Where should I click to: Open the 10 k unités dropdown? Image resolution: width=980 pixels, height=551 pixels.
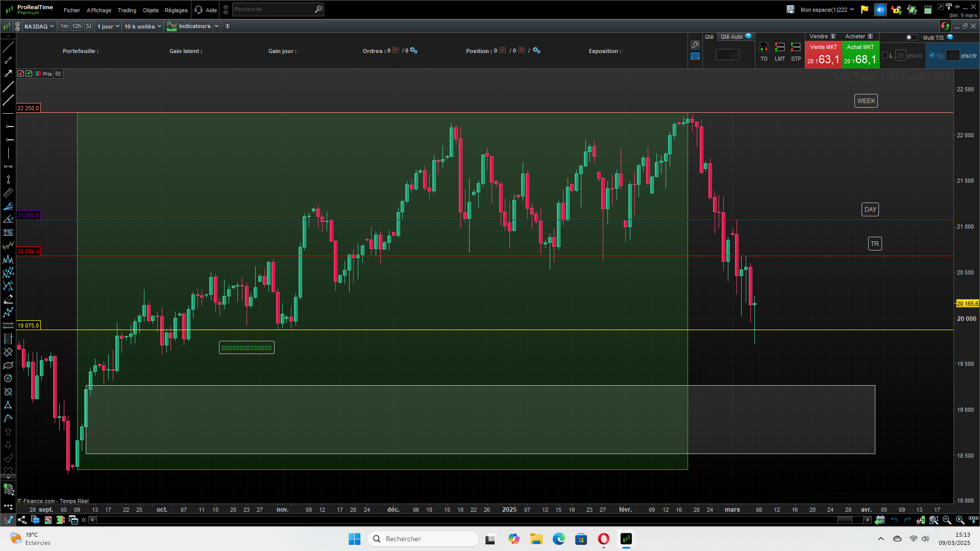tap(143, 26)
